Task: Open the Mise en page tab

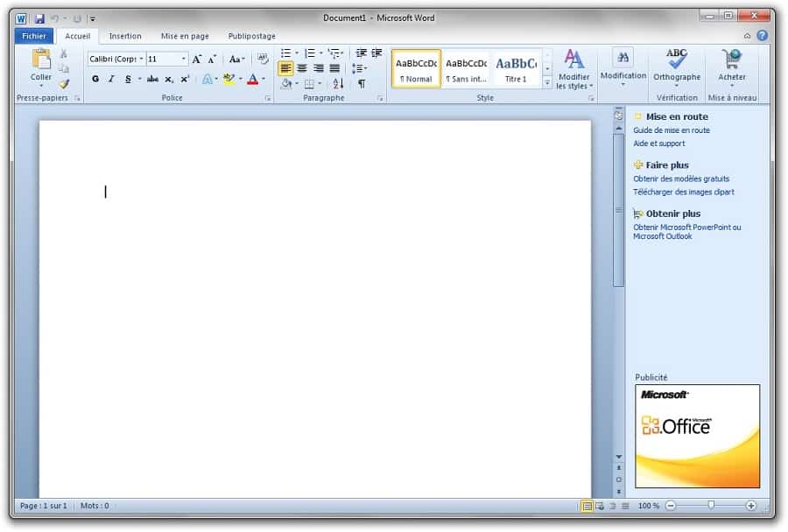Action: (x=185, y=36)
